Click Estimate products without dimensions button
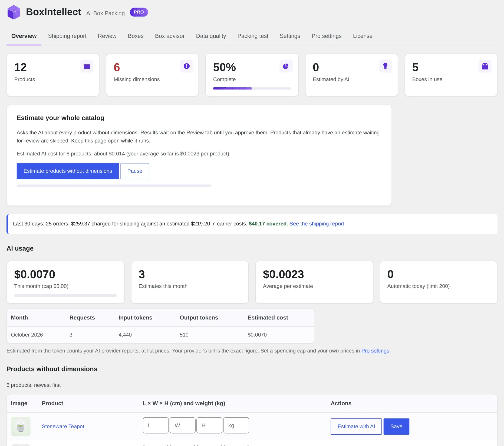 click(x=68, y=171)
